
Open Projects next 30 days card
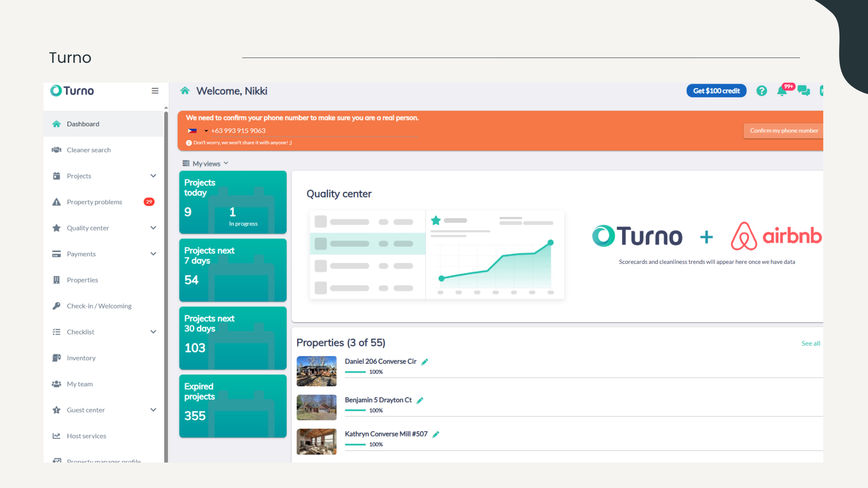coord(233,338)
